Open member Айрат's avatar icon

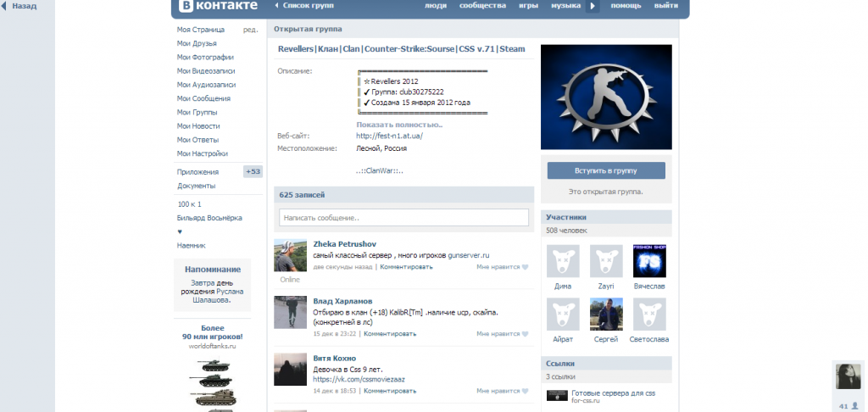(563, 314)
